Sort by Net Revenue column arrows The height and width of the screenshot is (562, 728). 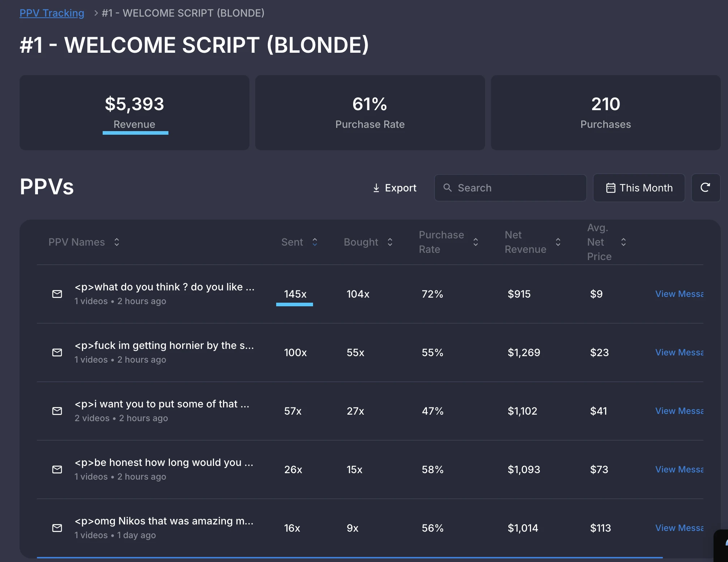pyautogui.click(x=558, y=242)
